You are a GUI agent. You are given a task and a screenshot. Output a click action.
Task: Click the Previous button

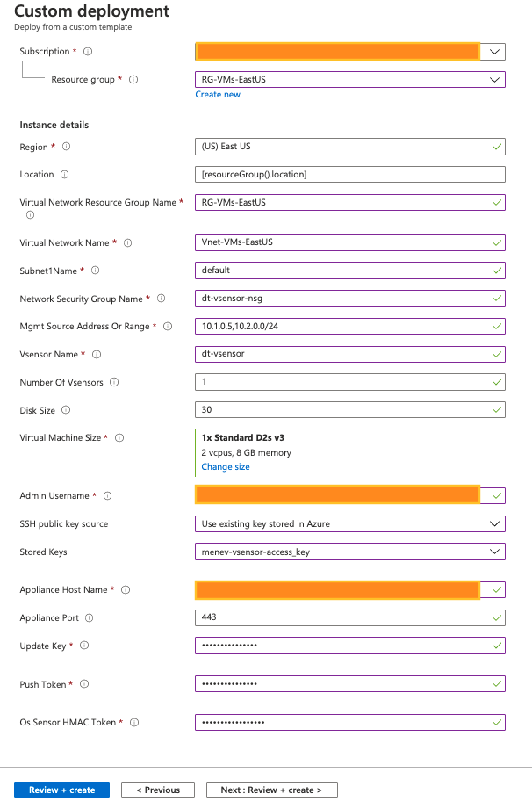[158, 790]
